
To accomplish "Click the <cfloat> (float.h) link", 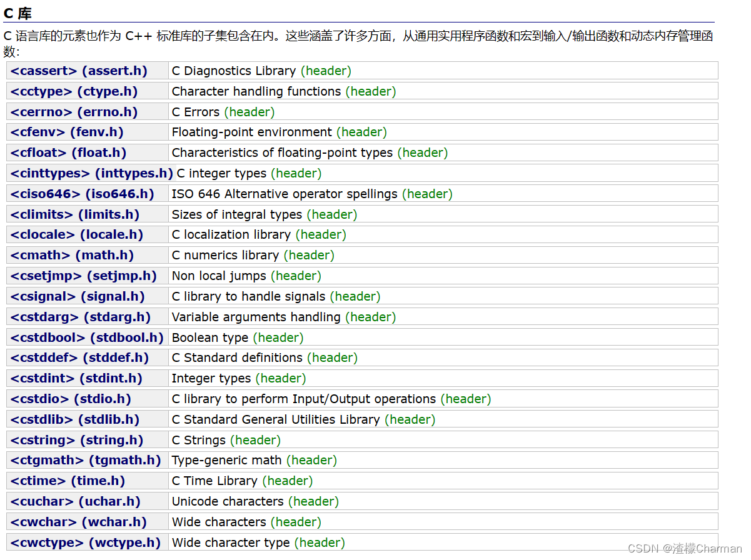I will pos(68,152).
